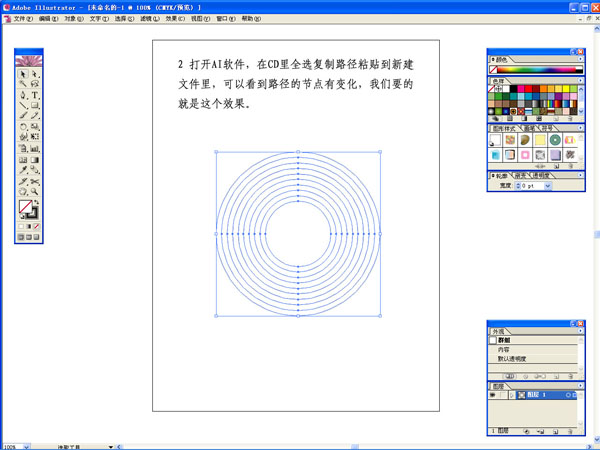Viewport: 600px width, 450px height.
Task: Select the black arrow Selection tool
Action: pyautogui.click(x=23, y=73)
